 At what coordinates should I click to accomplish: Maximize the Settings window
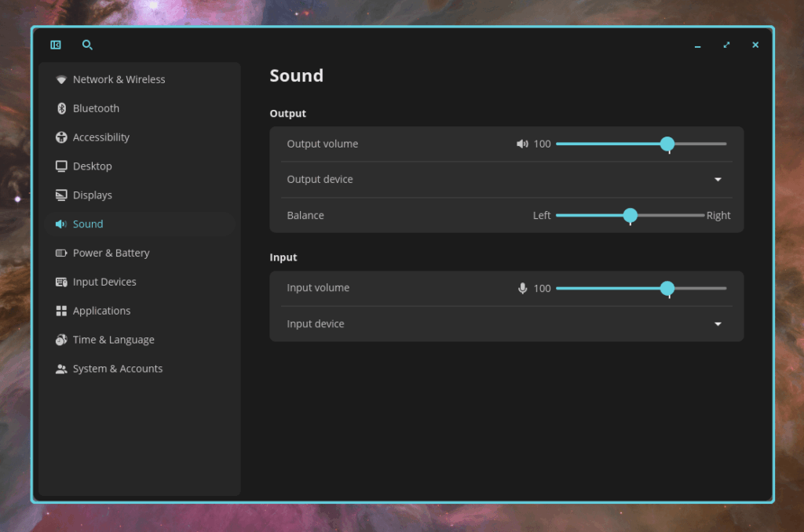(726, 46)
